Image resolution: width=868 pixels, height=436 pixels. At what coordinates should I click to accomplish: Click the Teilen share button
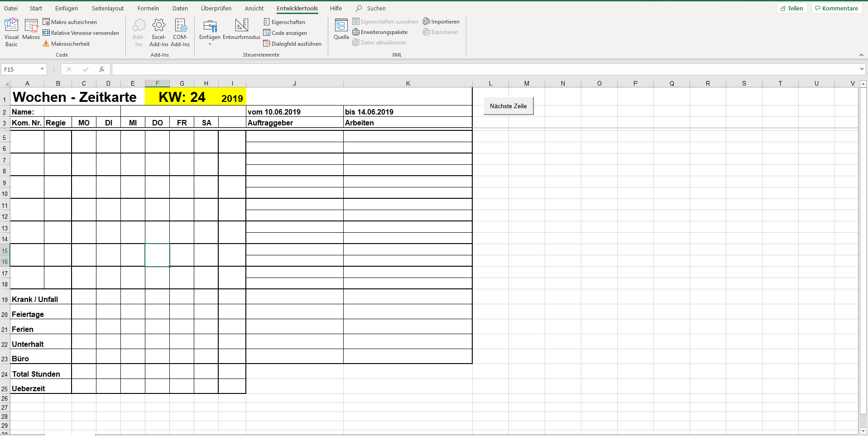pyautogui.click(x=792, y=8)
